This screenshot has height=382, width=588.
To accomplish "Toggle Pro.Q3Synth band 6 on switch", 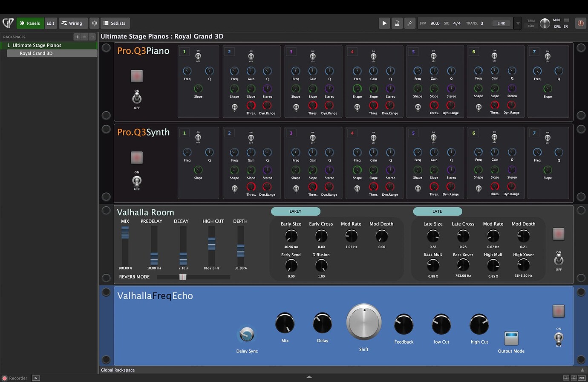I will (495, 137).
